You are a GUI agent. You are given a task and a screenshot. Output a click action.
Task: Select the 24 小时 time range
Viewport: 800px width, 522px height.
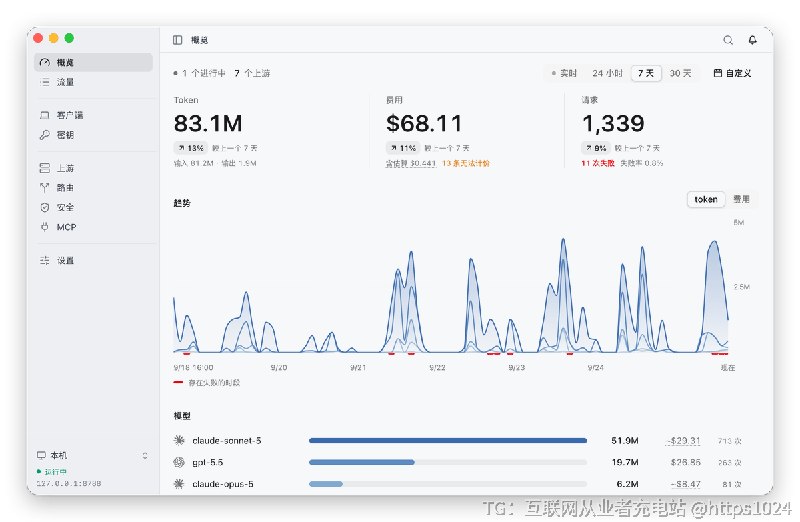[607, 73]
